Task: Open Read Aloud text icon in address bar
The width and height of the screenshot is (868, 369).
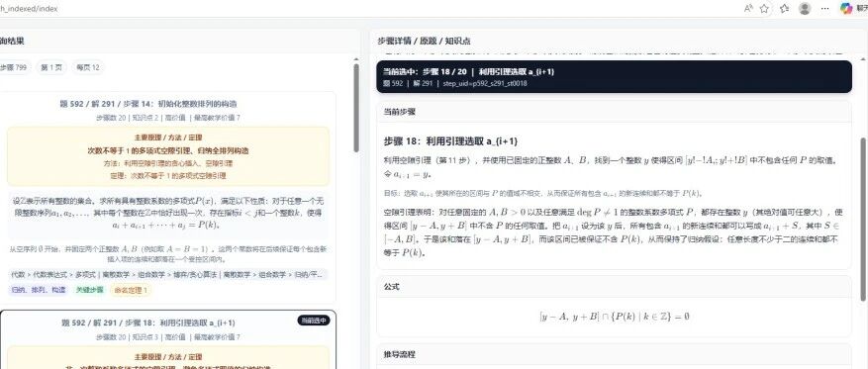Action: click(x=748, y=8)
